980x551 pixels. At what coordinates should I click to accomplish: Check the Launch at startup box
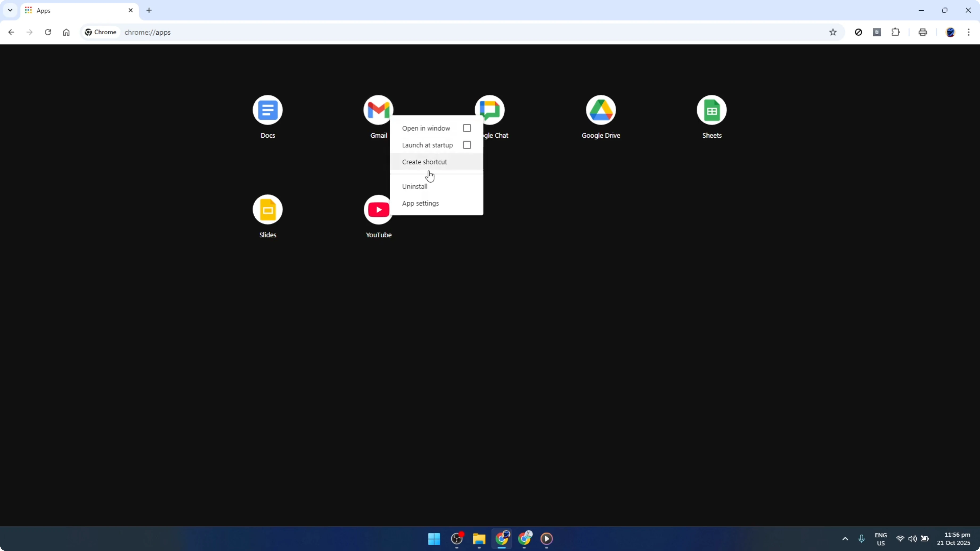tap(467, 145)
